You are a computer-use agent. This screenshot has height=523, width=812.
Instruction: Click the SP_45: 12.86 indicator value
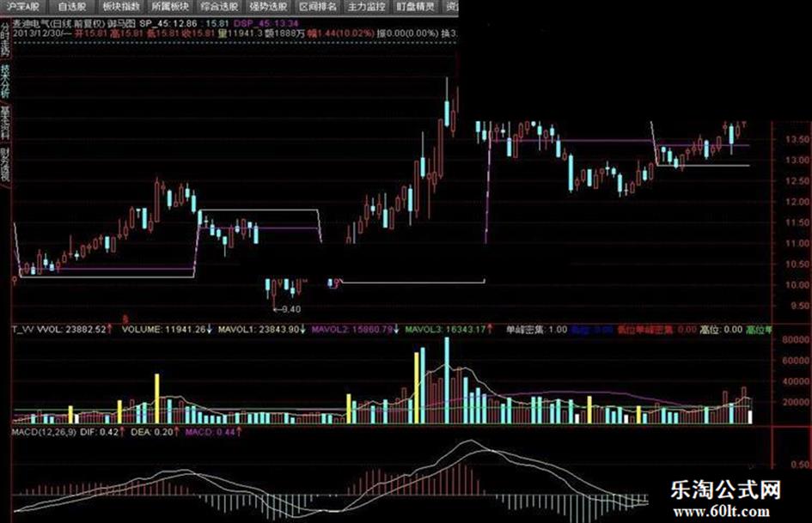(168, 23)
